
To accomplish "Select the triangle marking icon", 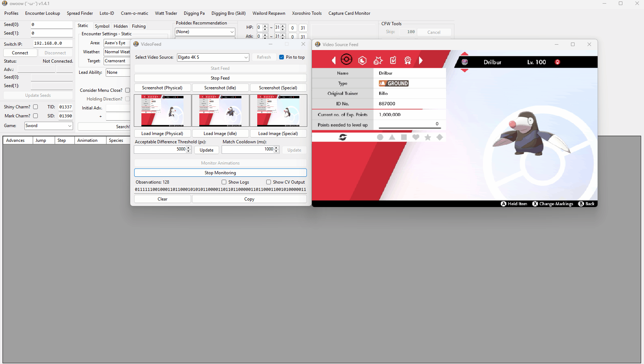I will 392,137.
